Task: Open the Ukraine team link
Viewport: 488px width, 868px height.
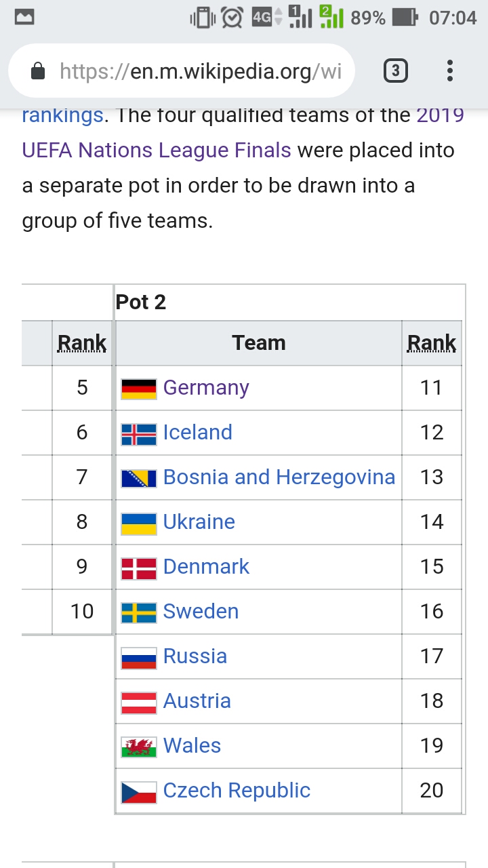Action: 199,522
